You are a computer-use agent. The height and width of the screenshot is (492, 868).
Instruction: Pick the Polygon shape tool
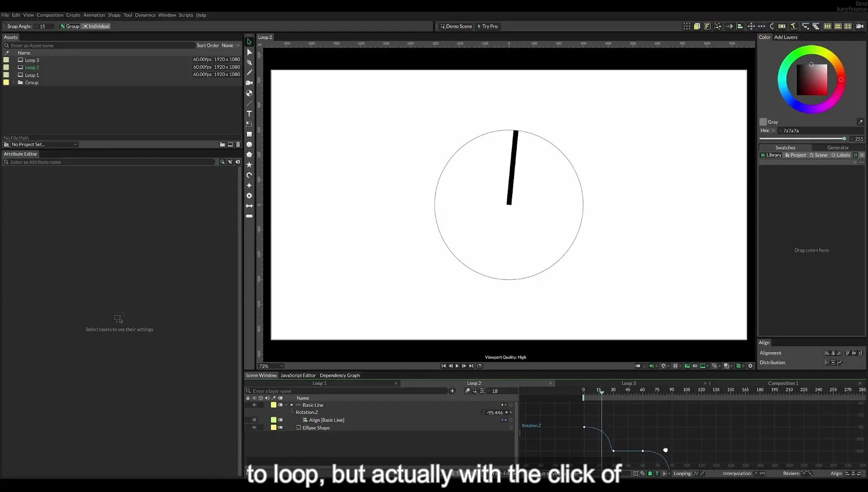pos(249,155)
